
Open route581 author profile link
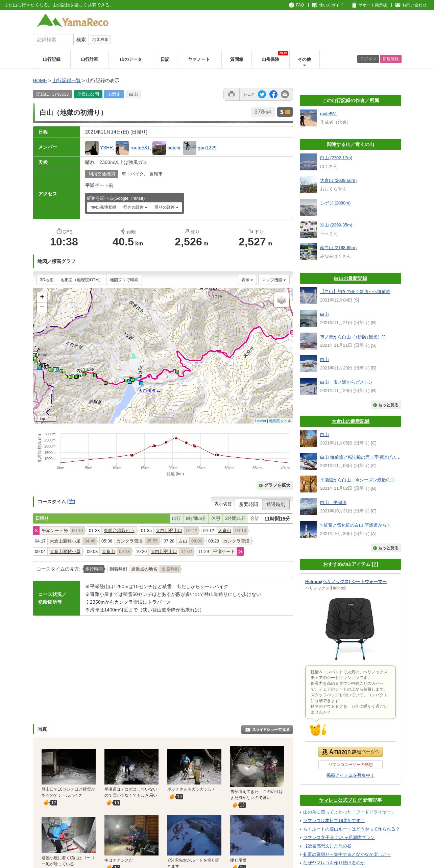click(328, 114)
